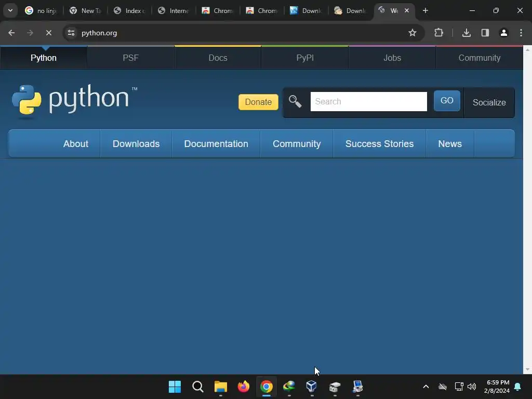Select the Python top navigation tab
This screenshot has width=532, height=399.
click(x=44, y=58)
